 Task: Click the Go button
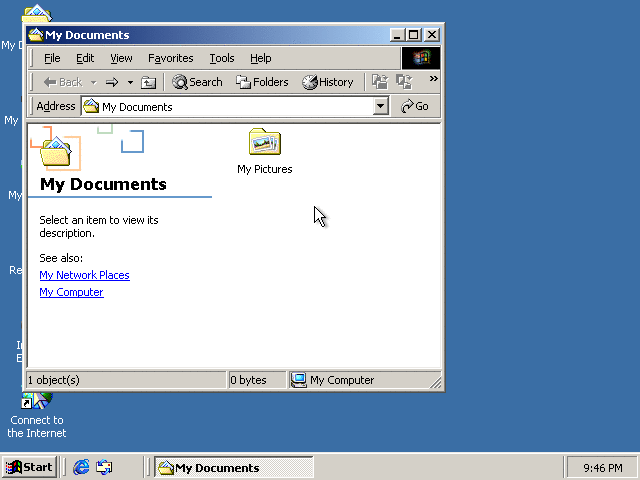coord(415,107)
